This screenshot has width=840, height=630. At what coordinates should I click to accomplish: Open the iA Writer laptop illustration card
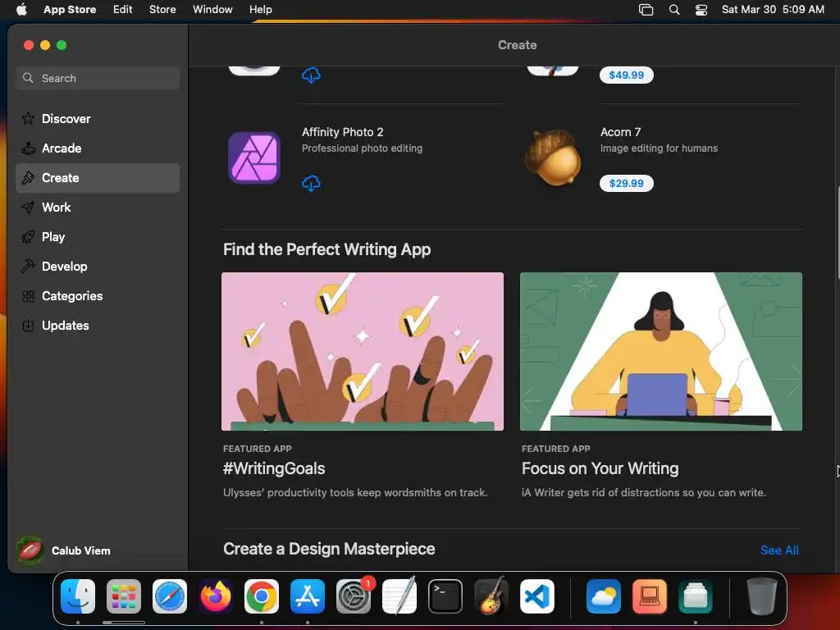pyautogui.click(x=661, y=351)
